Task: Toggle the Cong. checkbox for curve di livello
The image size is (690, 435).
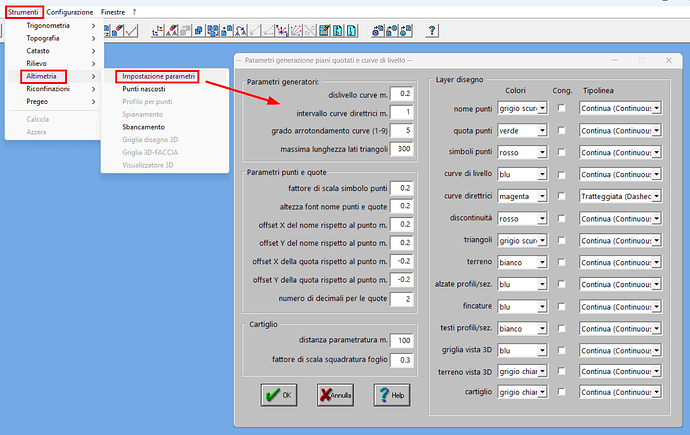Action: click(562, 173)
